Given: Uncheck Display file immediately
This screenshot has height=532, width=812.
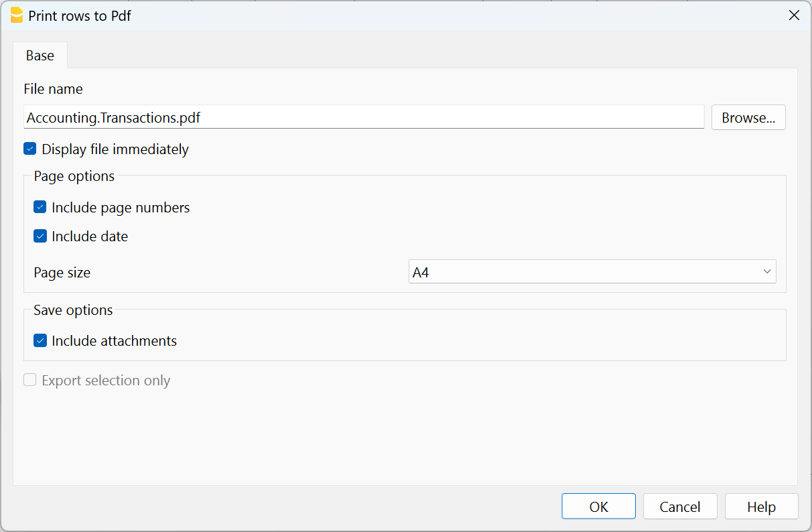Looking at the screenshot, I should (x=30, y=149).
